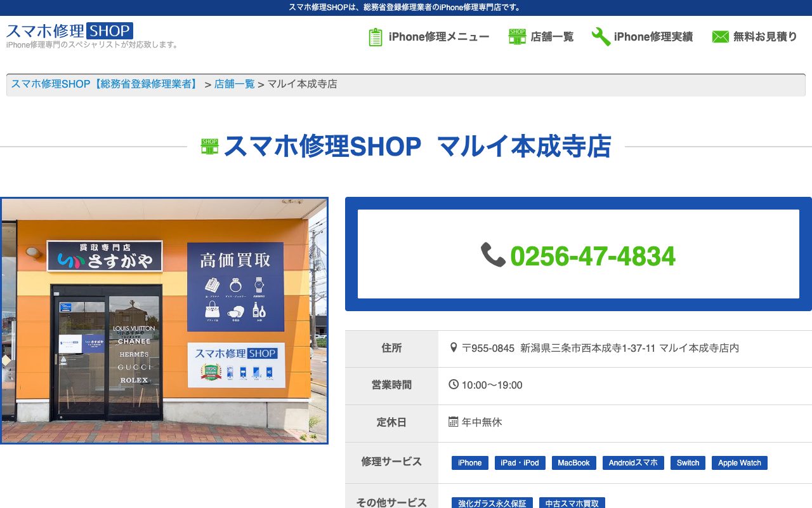Open the iPhone修理メニュー nav item
The image size is (812, 508).
[439, 37]
